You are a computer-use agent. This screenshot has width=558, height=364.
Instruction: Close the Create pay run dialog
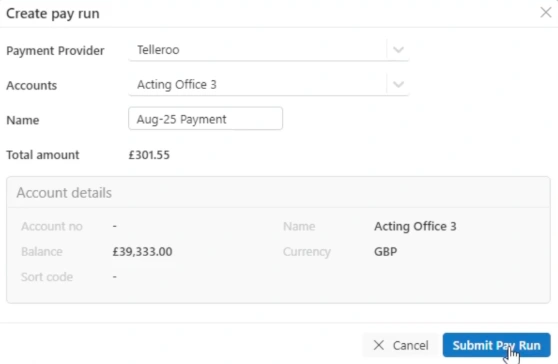[546, 12]
